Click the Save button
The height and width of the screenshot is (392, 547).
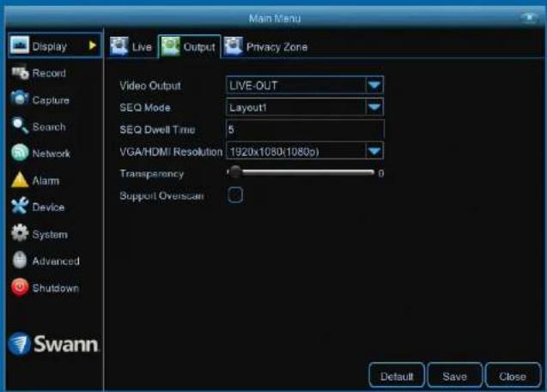pyautogui.click(x=455, y=376)
